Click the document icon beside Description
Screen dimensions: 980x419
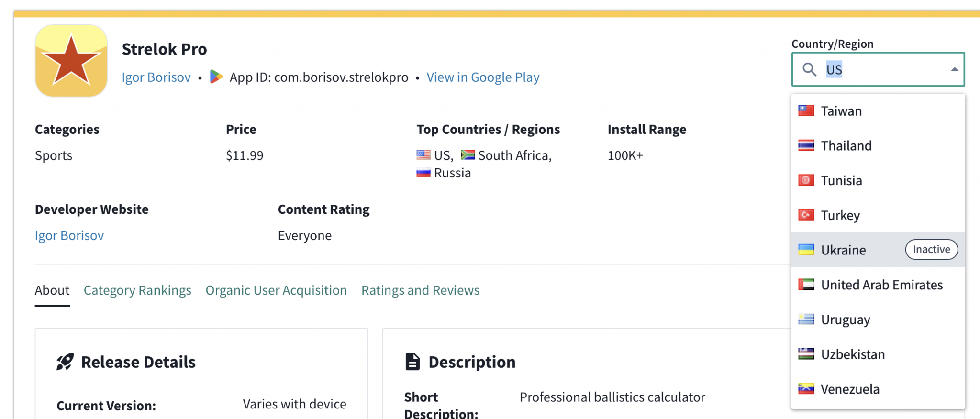coord(412,362)
